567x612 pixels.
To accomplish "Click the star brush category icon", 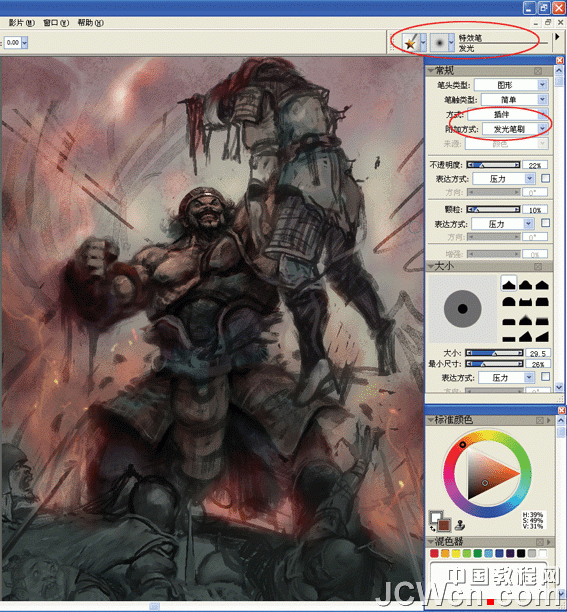I will pos(410,42).
